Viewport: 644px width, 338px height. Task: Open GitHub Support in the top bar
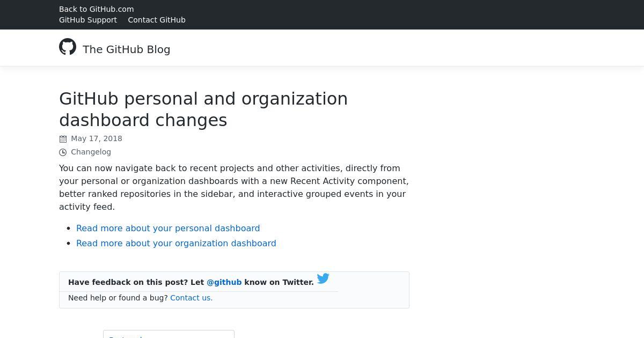tap(88, 20)
